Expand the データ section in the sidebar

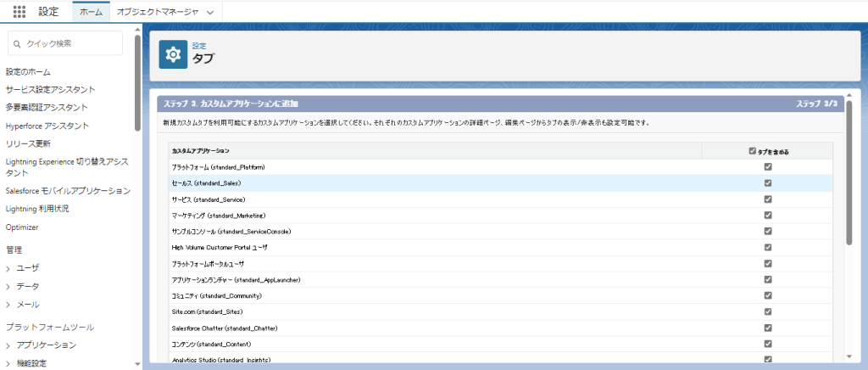[8, 286]
